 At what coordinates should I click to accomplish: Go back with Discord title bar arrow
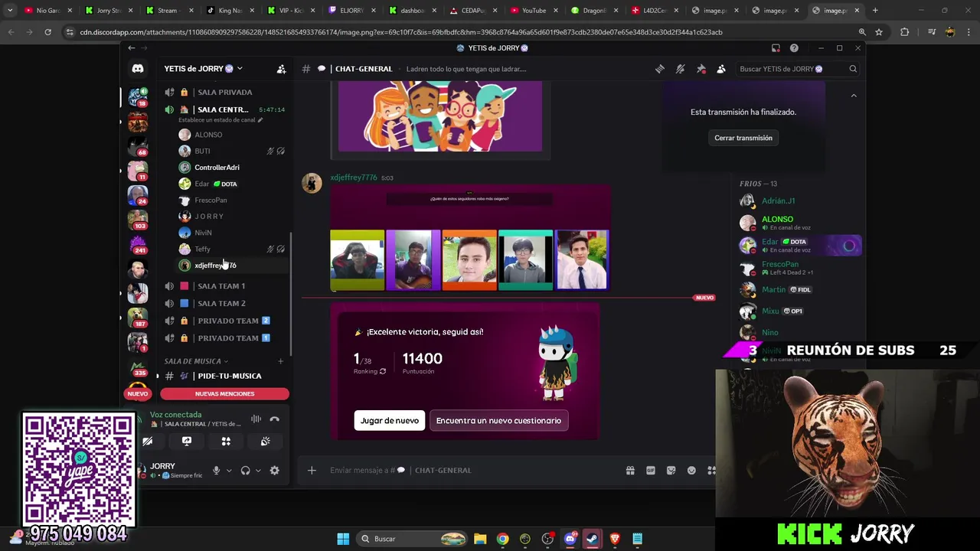(131, 48)
